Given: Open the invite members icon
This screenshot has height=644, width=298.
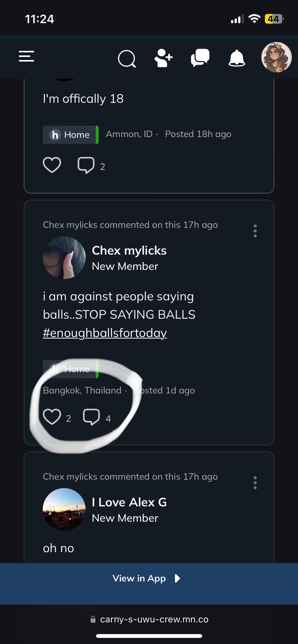Looking at the screenshot, I should [x=163, y=58].
